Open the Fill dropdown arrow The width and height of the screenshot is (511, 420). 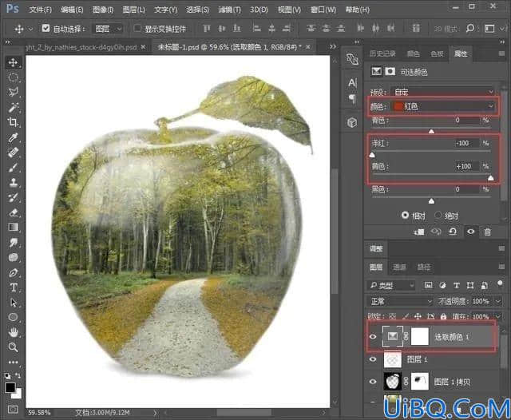pyautogui.click(x=498, y=316)
